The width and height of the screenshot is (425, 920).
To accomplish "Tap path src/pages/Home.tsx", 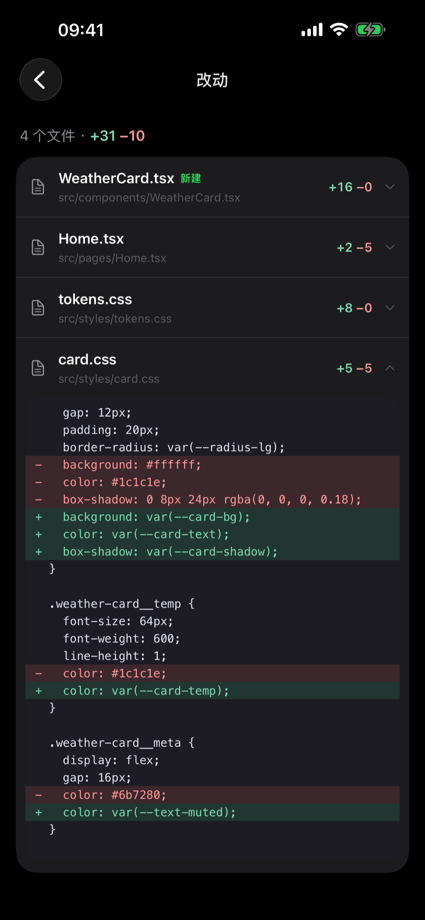I will (112, 258).
